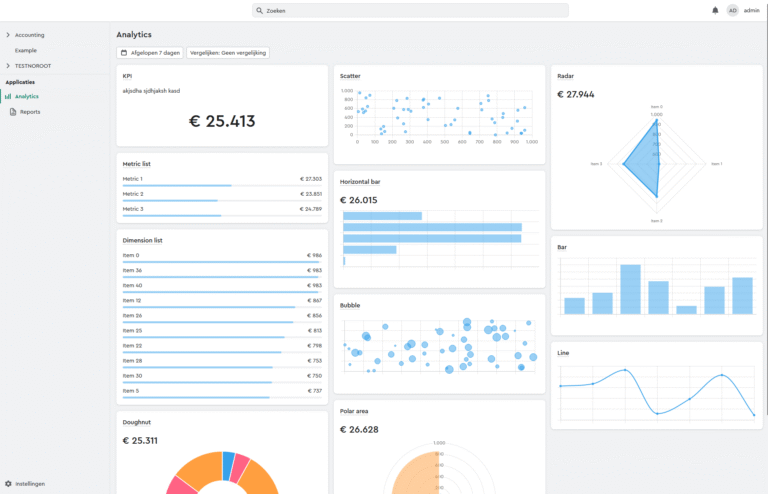Expand the TESTNOROOT chevron

pyautogui.click(x=8, y=66)
